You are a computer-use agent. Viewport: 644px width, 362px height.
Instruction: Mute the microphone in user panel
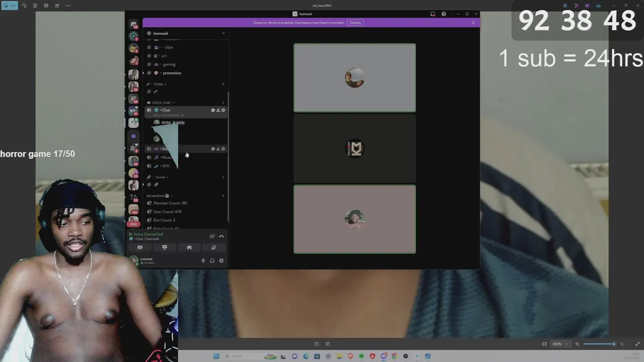click(203, 260)
